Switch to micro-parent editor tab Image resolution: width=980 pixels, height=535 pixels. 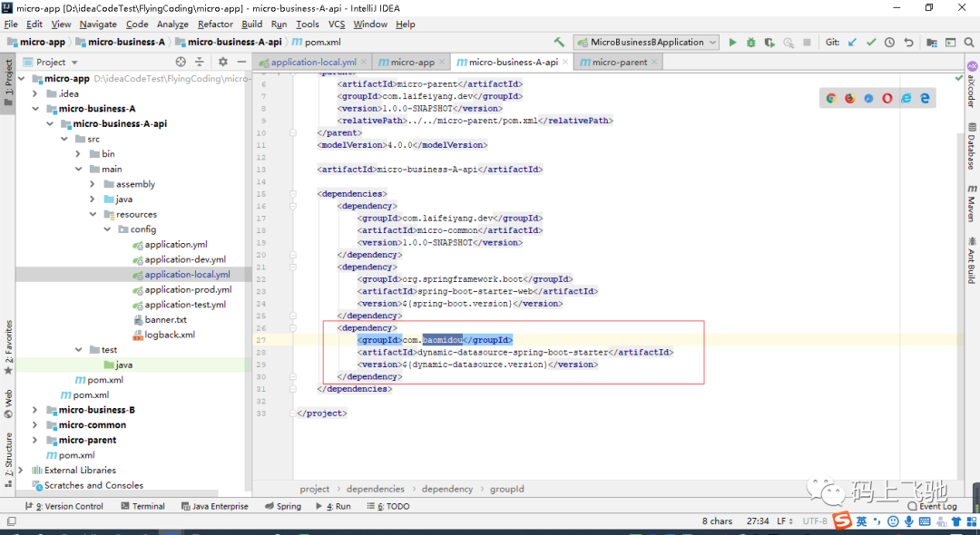tap(619, 62)
